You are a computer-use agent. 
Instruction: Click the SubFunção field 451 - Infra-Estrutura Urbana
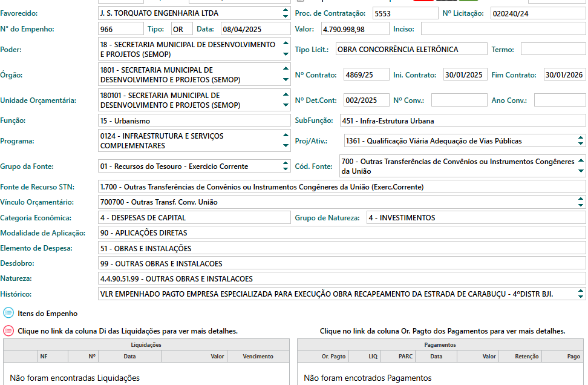[463, 120]
